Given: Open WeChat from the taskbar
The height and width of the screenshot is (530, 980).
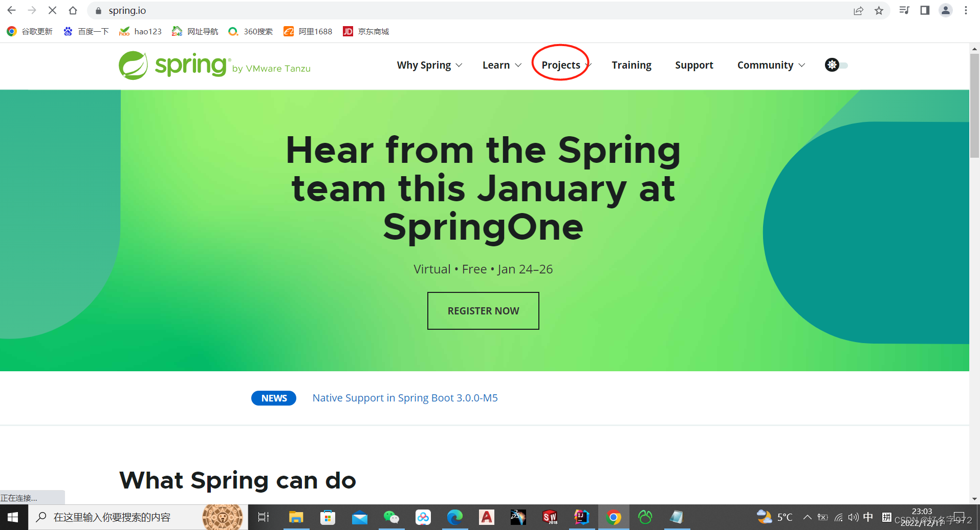Looking at the screenshot, I should (x=391, y=517).
